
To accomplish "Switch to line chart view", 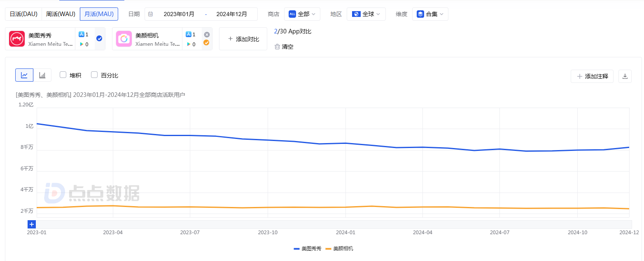I will (24, 75).
